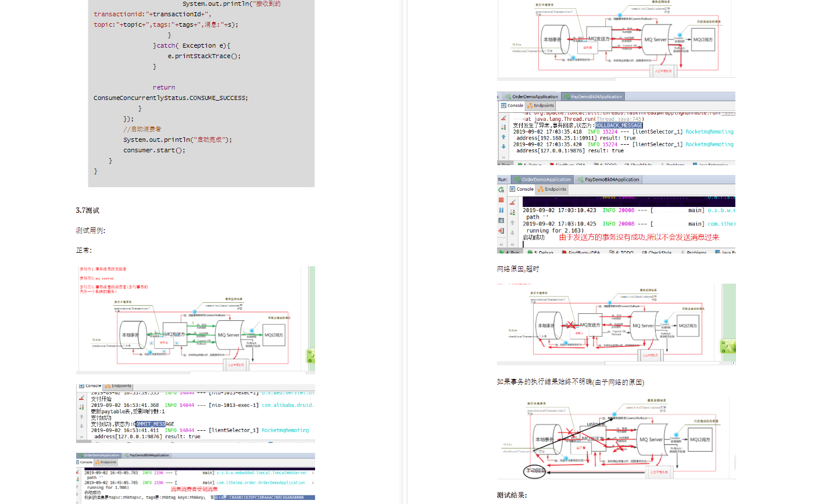Click the diagram below 网络原因,超时
Image resolution: width=815 pixels, height=504 pixels.
click(616, 324)
